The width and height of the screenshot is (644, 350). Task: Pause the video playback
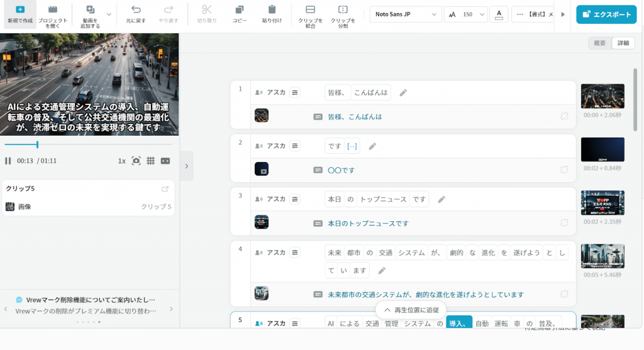[8, 161]
